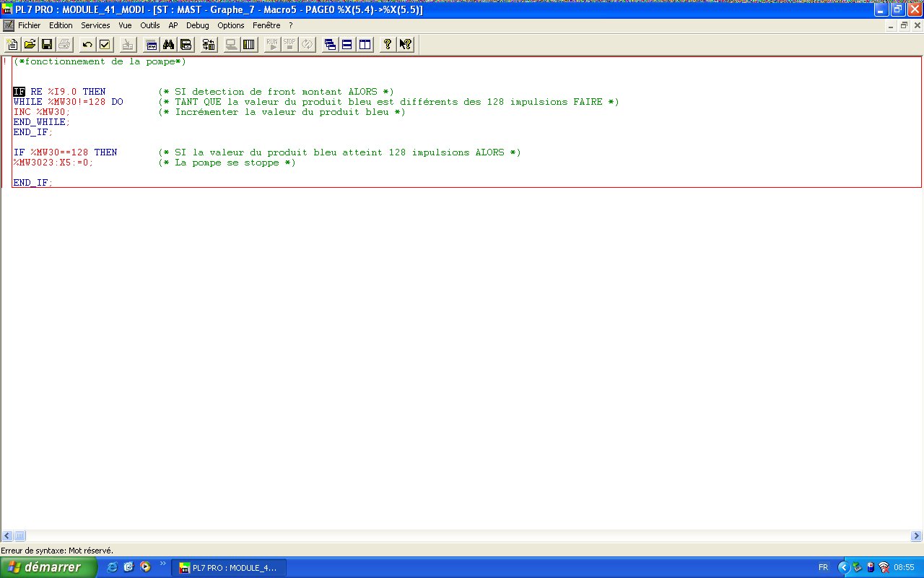Click the connect-to-PLC computer icon
The height and width of the screenshot is (578, 924).
pos(232,45)
